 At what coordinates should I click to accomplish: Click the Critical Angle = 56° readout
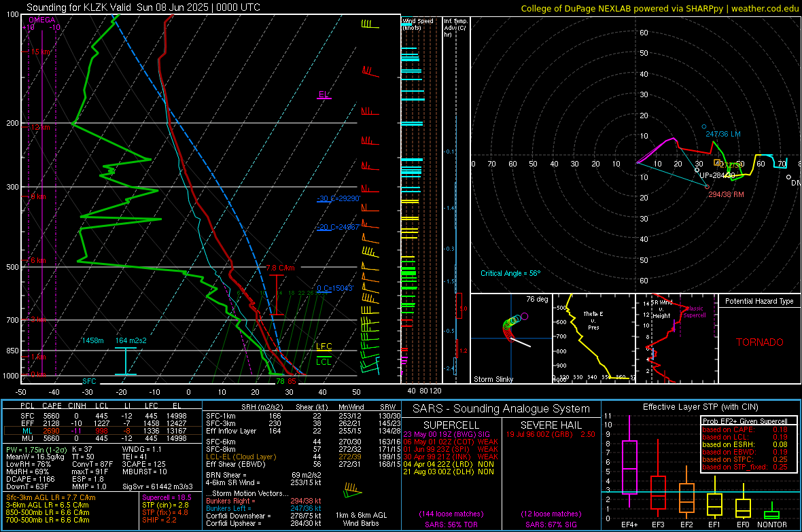[510, 273]
